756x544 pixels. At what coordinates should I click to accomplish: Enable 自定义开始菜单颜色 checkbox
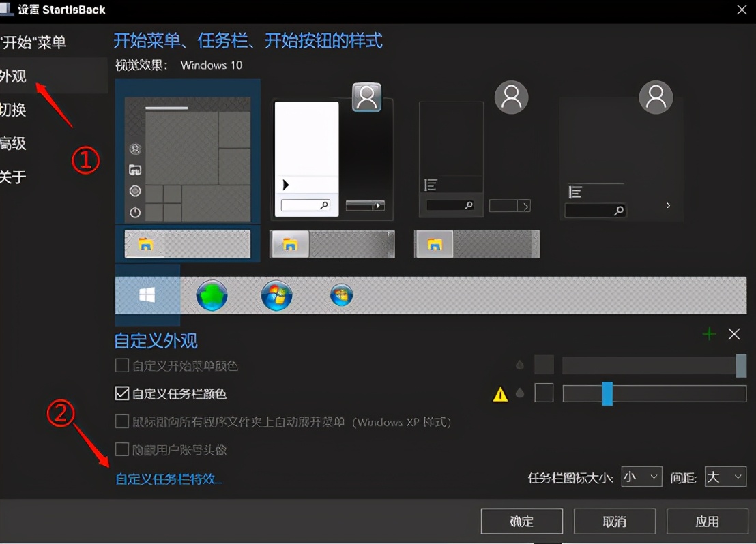click(x=121, y=365)
